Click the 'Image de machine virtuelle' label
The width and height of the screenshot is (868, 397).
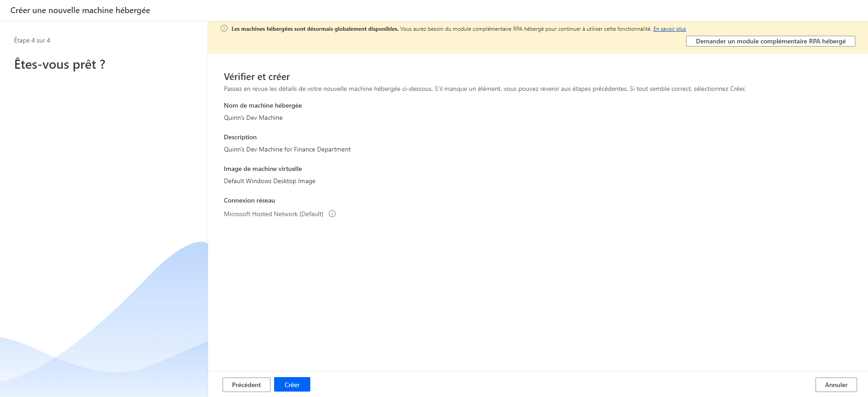(262, 169)
